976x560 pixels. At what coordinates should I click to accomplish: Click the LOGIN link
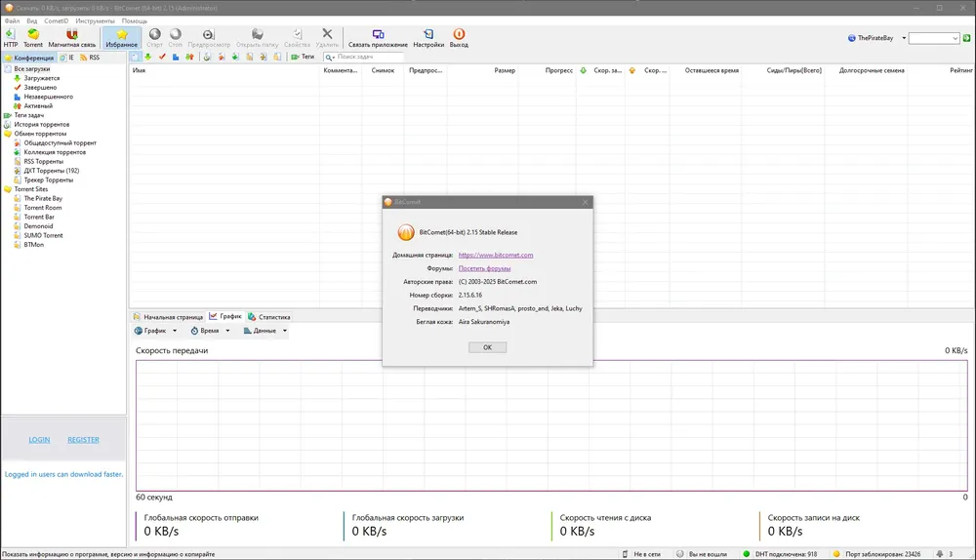point(39,440)
